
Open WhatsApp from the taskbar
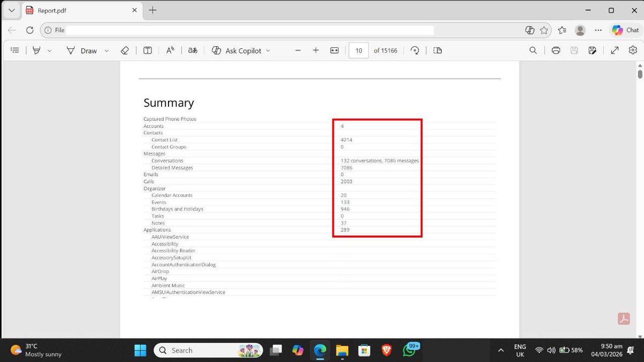[410, 350]
